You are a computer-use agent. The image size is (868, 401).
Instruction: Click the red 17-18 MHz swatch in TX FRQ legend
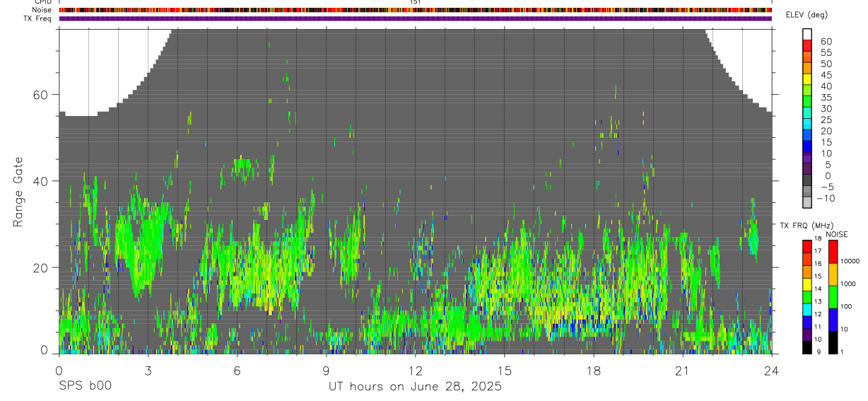click(x=807, y=246)
